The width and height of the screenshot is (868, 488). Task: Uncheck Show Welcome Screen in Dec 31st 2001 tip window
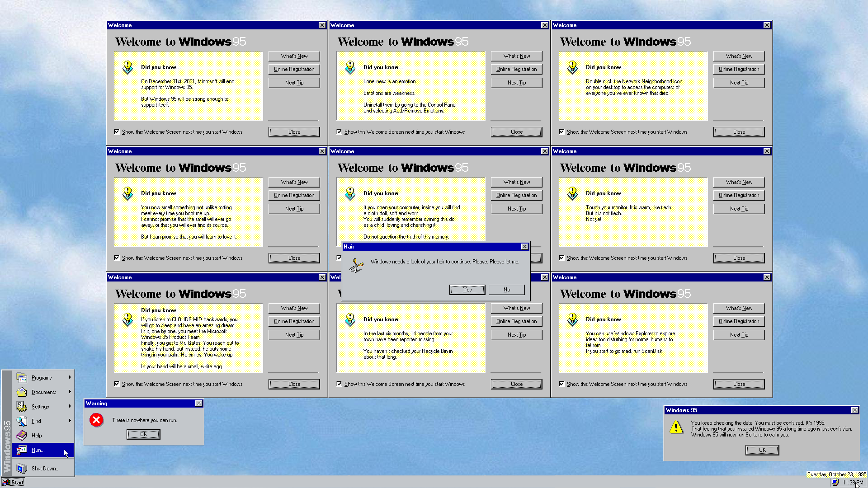pos(117,132)
